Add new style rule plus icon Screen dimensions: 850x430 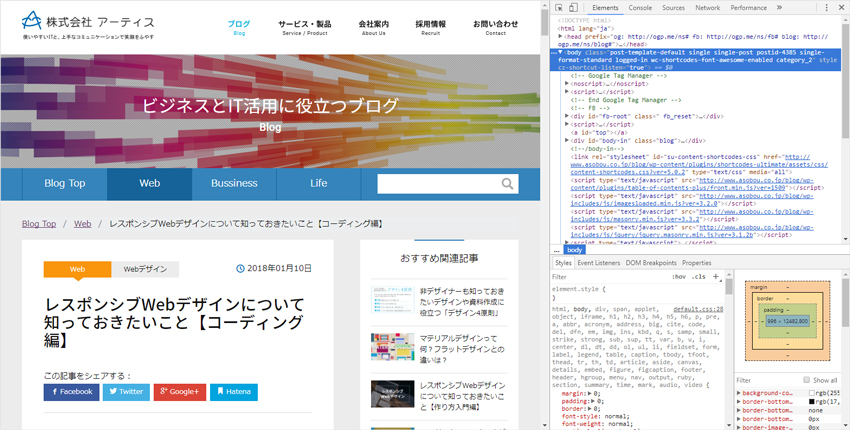coord(716,277)
